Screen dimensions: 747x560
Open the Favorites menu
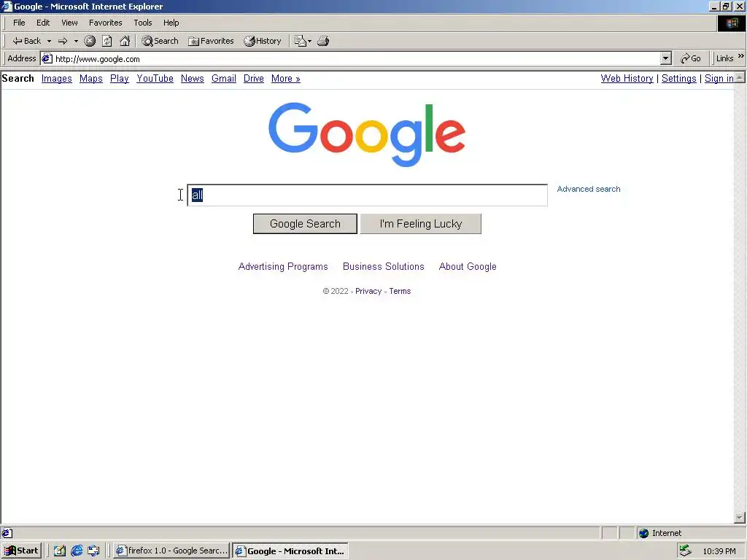tap(105, 23)
